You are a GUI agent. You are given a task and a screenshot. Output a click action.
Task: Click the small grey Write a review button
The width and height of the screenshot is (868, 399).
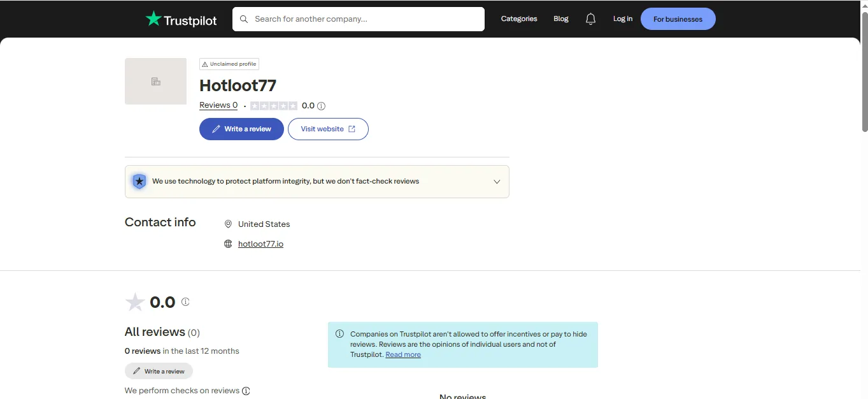click(159, 371)
